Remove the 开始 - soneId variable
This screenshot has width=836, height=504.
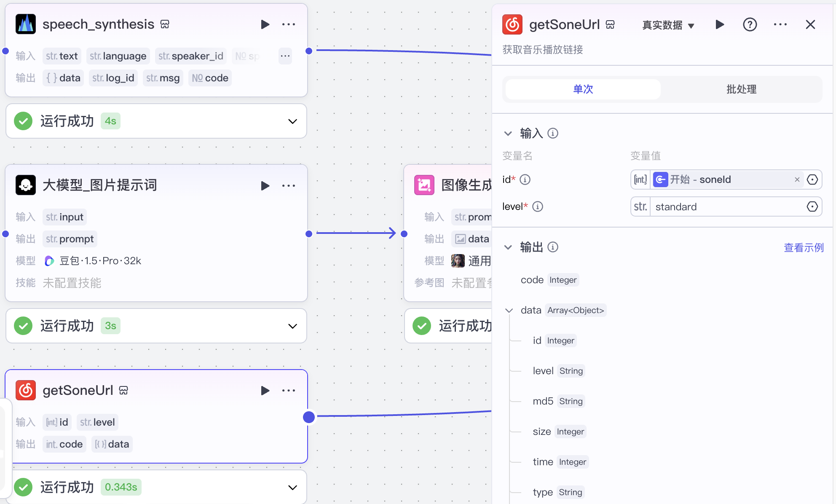[798, 180]
